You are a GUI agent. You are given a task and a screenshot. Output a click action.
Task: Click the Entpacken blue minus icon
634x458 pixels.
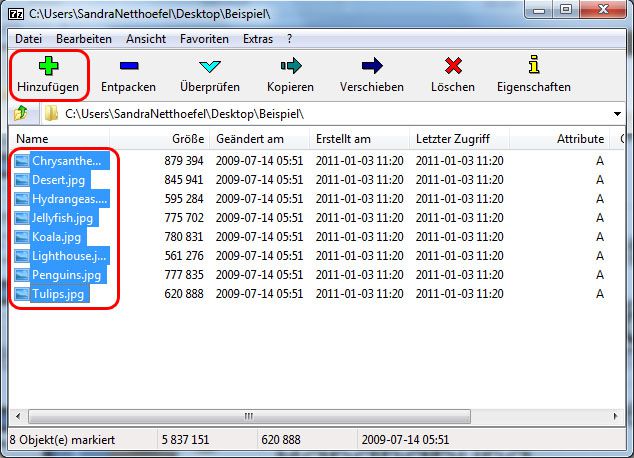coord(129,65)
